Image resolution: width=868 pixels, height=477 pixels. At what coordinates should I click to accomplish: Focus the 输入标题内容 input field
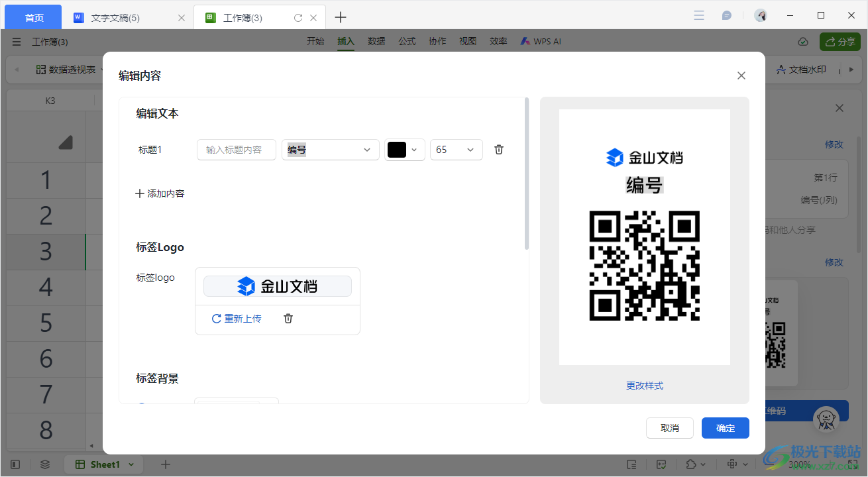[x=237, y=150]
